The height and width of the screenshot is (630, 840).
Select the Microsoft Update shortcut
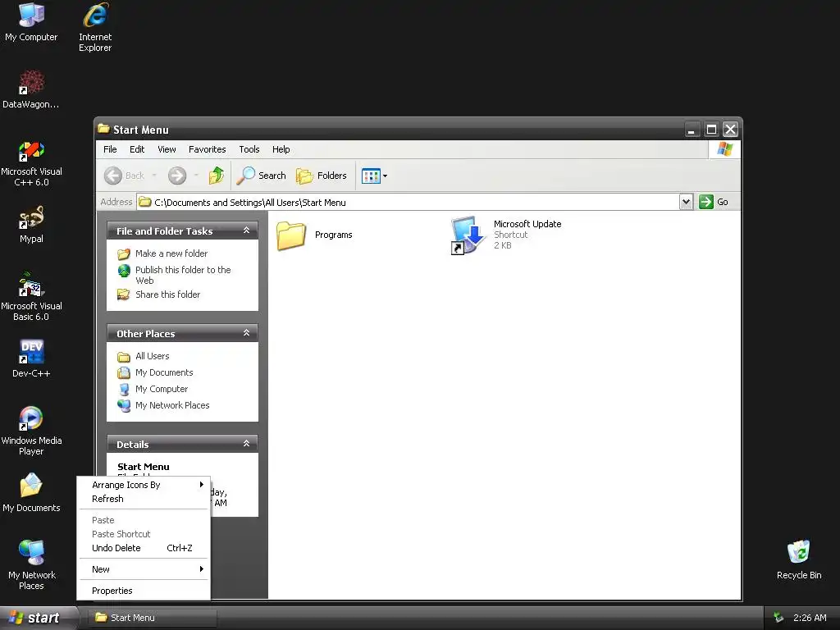pos(505,235)
